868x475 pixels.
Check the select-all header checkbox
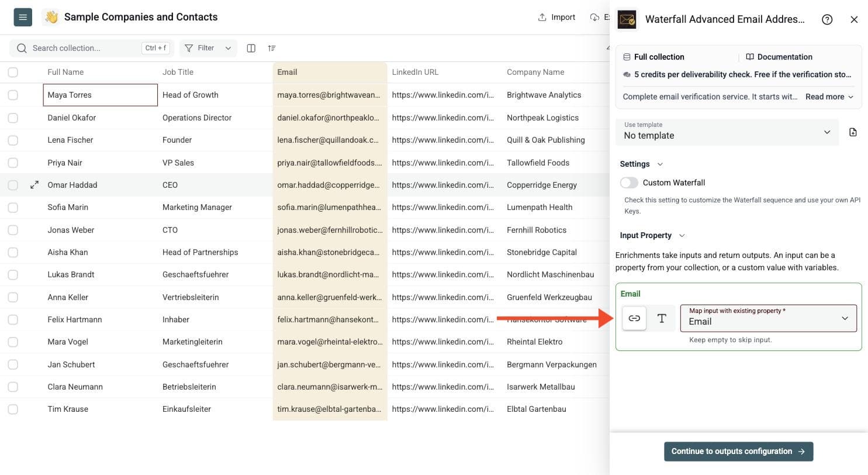tap(13, 73)
